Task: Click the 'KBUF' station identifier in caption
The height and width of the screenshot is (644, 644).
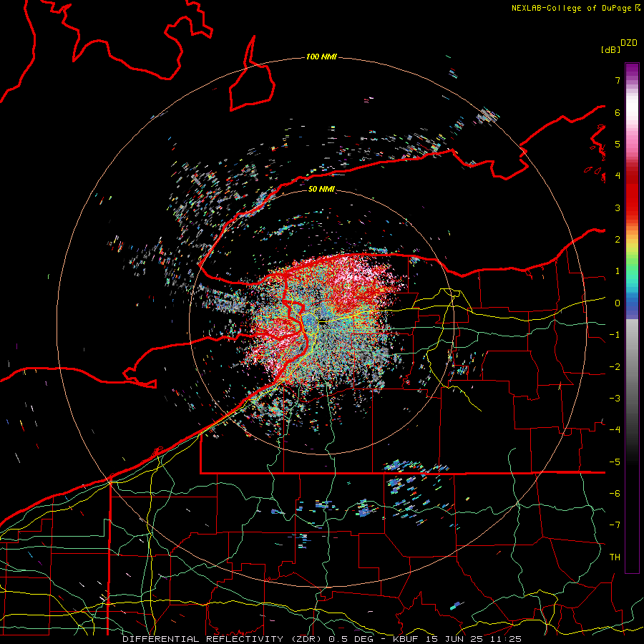Action: click(406, 639)
